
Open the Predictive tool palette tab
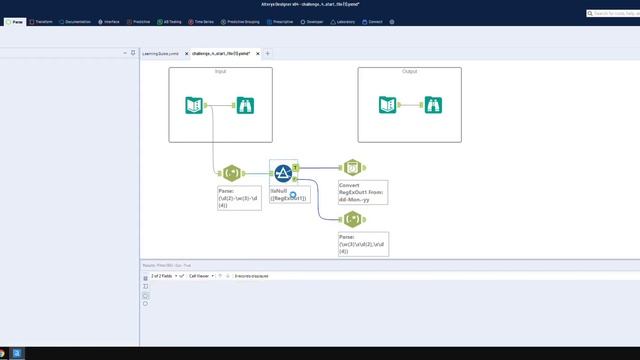(x=138, y=22)
